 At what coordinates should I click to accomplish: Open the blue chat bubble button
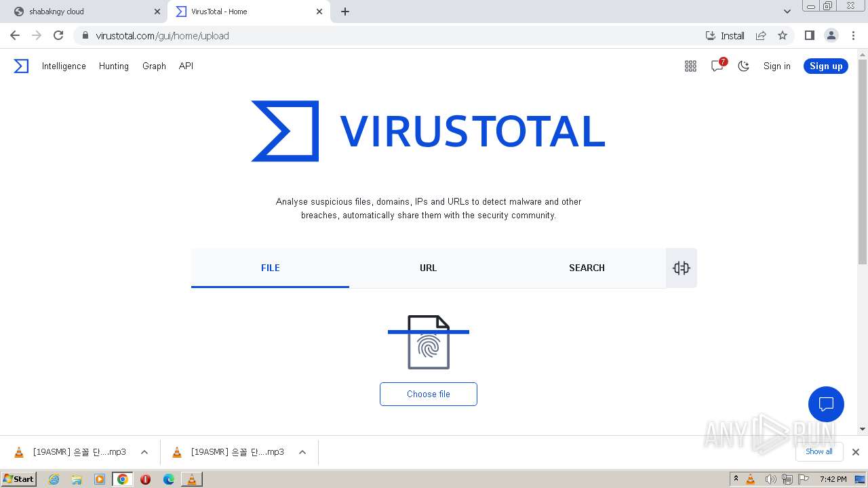[x=826, y=404]
